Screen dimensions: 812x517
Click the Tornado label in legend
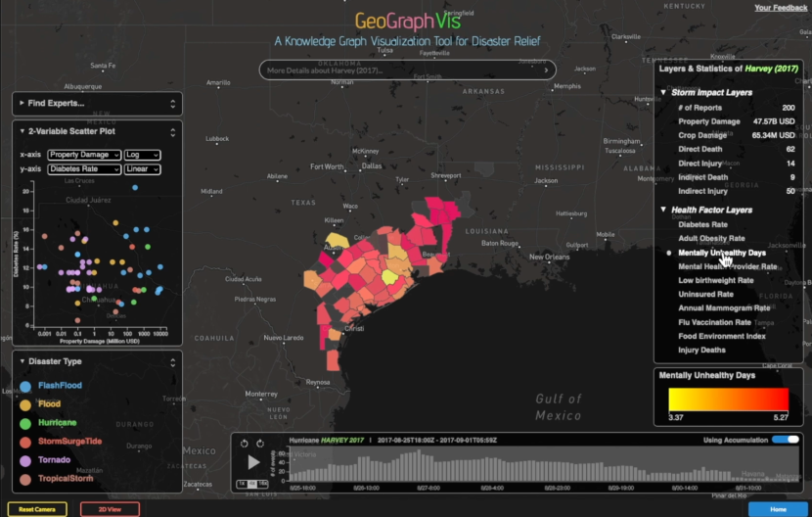(x=54, y=460)
